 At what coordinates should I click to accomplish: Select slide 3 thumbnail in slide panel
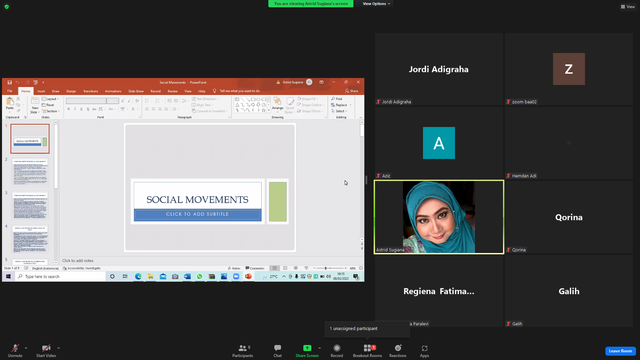click(x=30, y=206)
